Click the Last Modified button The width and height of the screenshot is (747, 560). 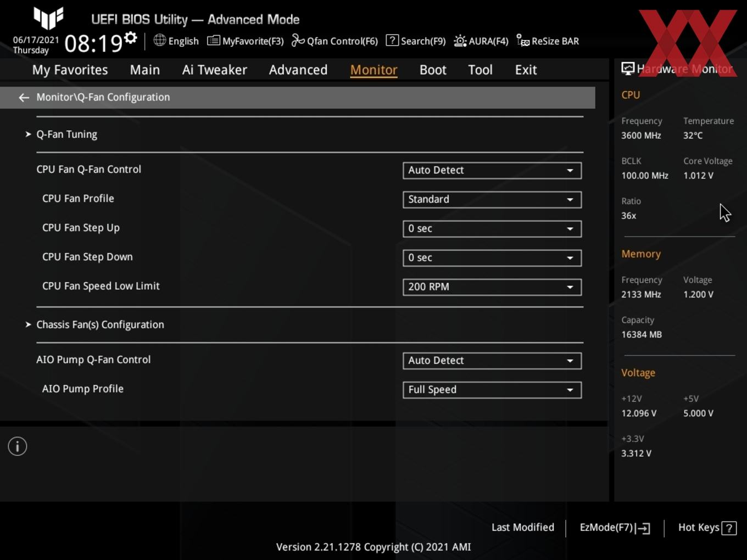(523, 528)
